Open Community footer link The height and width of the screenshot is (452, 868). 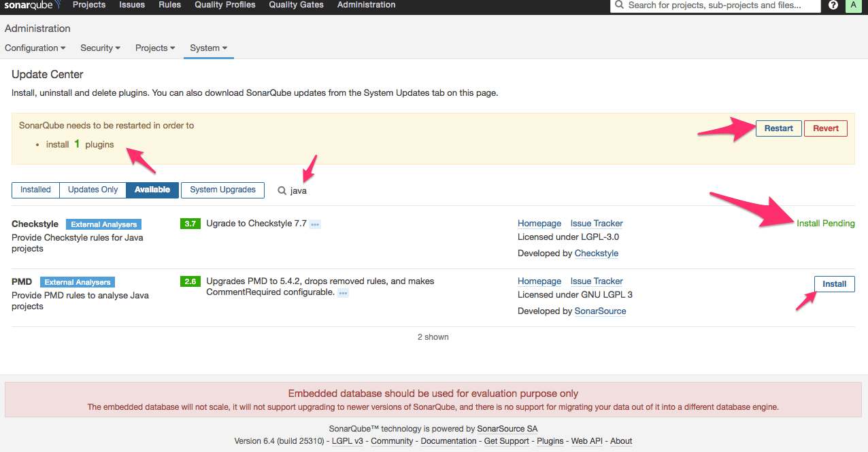(392, 441)
